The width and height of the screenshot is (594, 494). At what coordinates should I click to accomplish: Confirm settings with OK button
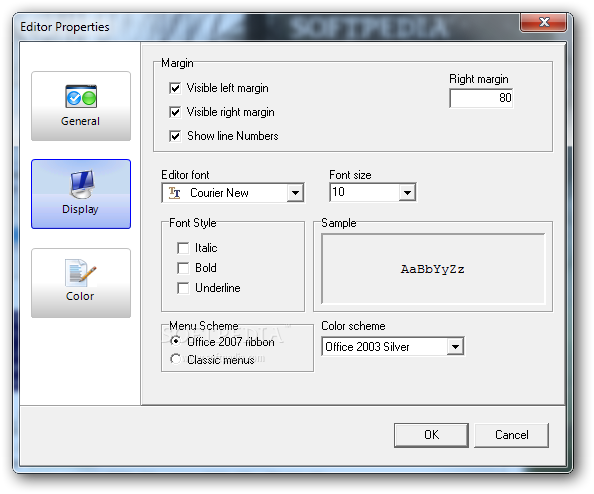(x=431, y=435)
